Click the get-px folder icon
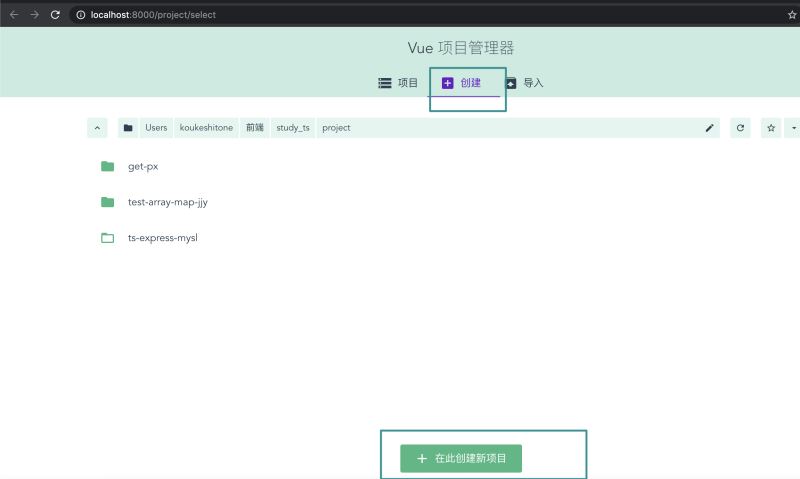Viewport: 800px width, 479px height. [107, 166]
